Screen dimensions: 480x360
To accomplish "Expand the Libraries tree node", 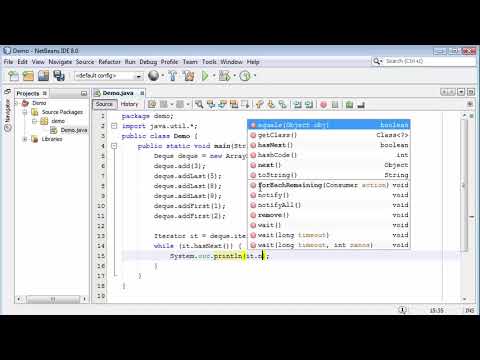I will pyautogui.click(x=25, y=139).
